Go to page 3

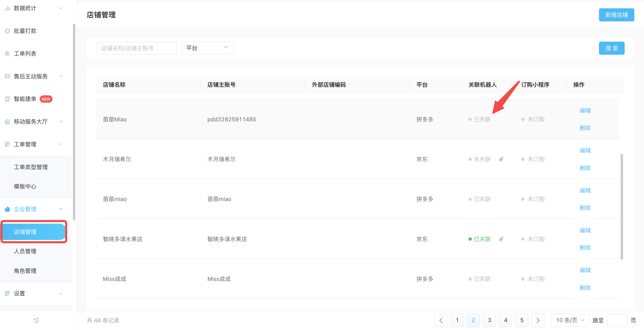(x=489, y=320)
